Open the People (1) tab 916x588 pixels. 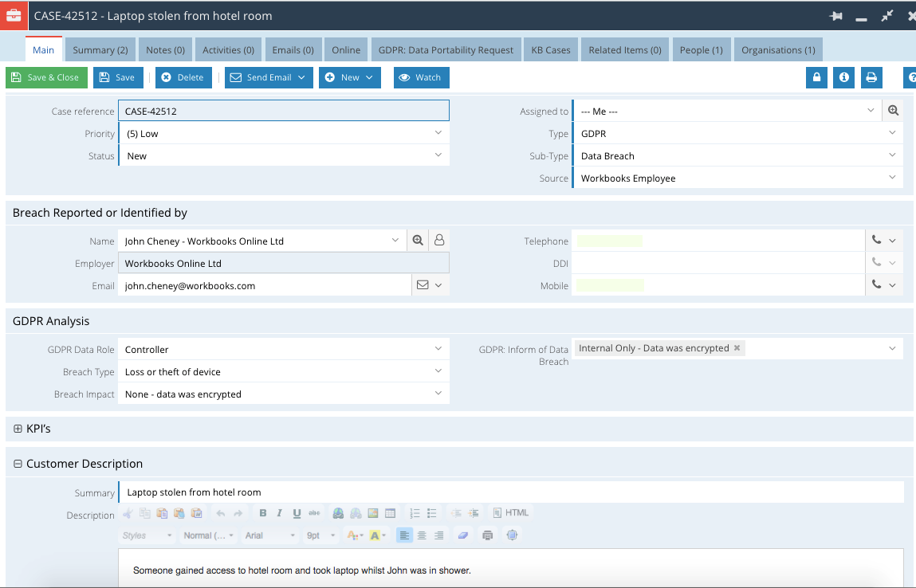pyautogui.click(x=701, y=49)
